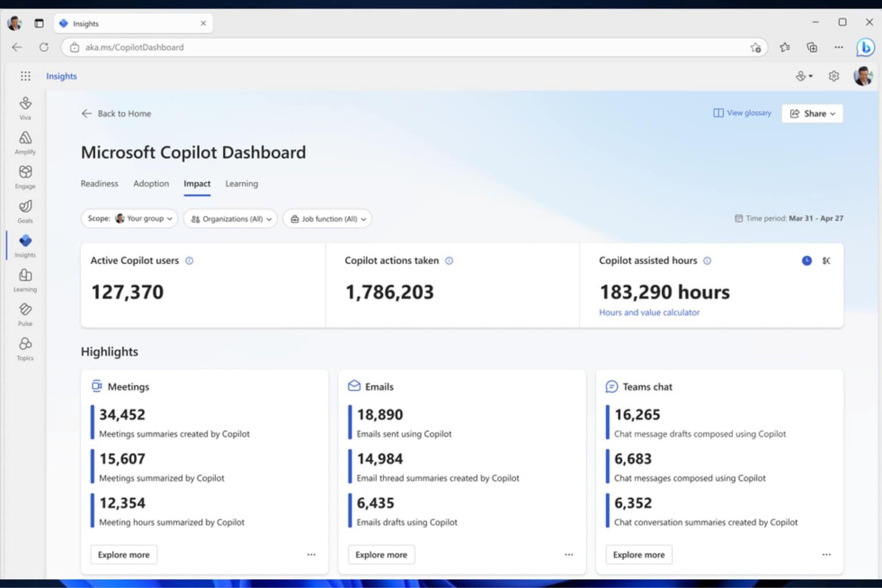Click the 127,370 active users value
Screen dimensions: 882x588
pyautogui.click(x=127, y=292)
